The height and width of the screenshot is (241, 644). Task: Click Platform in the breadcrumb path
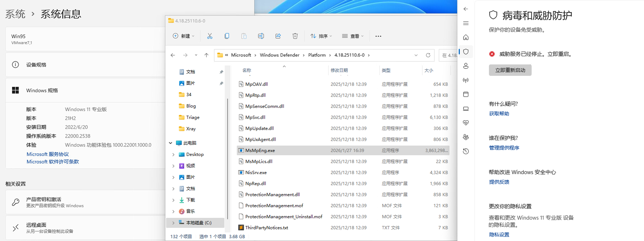(x=317, y=55)
